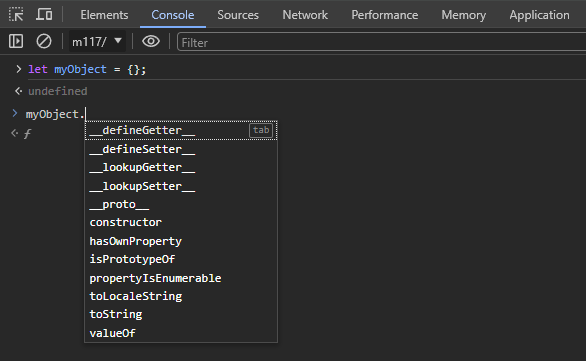Screen dimensions: 586x361
Task: Toggle the device toolbar icon
Action: (x=44, y=15)
